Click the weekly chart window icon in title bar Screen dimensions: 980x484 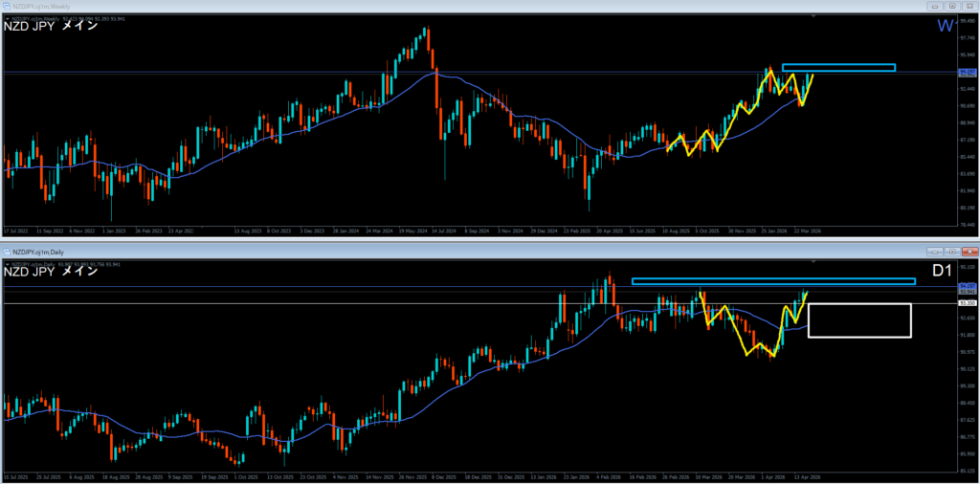coord(7,6)
